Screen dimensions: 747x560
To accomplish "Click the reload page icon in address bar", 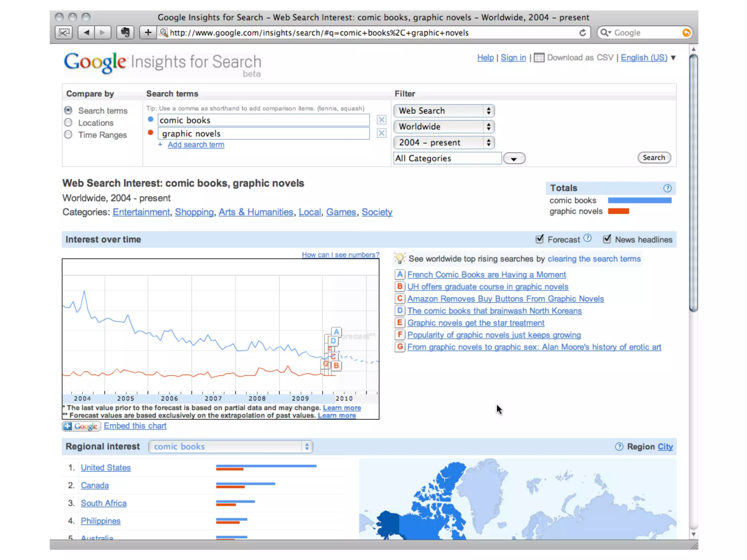I will [582, 33].
